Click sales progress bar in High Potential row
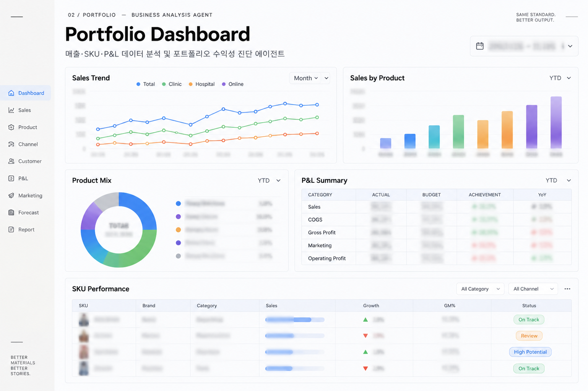 pos(295,352)
